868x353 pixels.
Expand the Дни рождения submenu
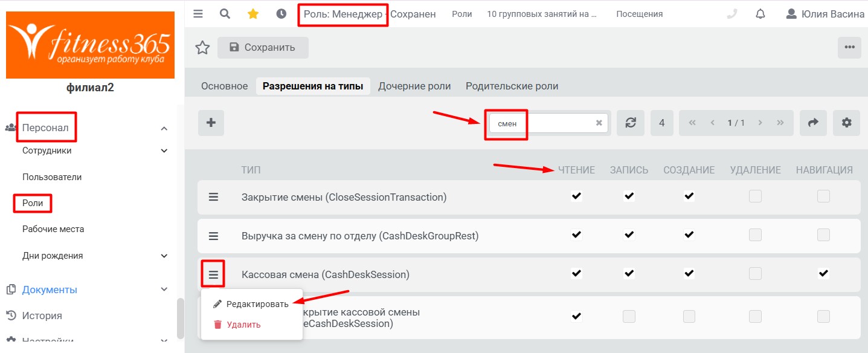coord(164,256)
